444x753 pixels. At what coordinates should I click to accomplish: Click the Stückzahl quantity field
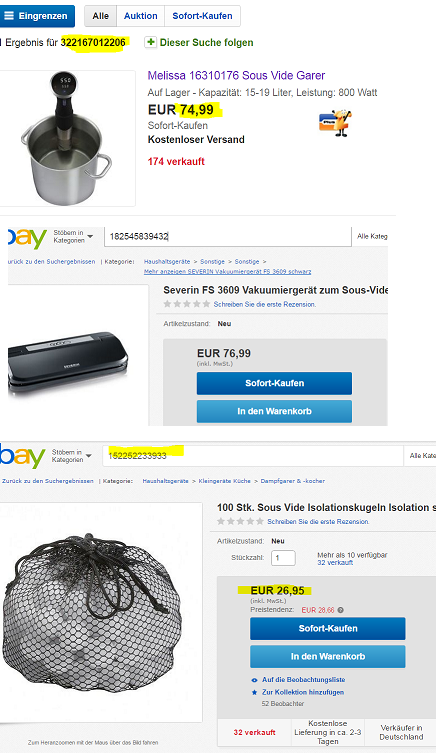pos(283,558)
